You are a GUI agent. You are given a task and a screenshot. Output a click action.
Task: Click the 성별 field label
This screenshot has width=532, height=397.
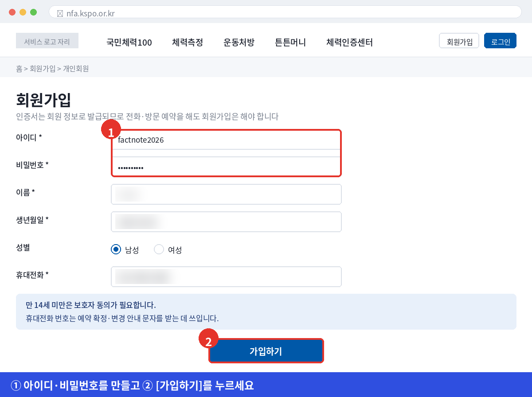pyautogui.click(x=23, y=247)
